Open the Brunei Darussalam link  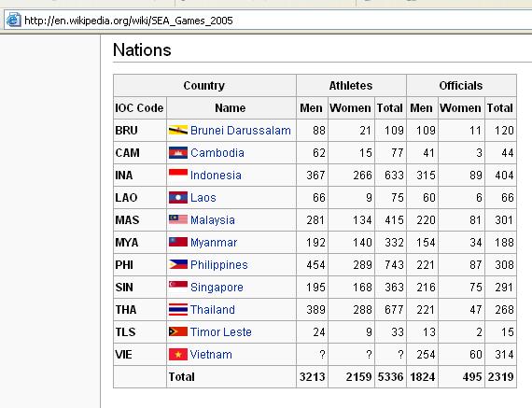tap(241, 131)
